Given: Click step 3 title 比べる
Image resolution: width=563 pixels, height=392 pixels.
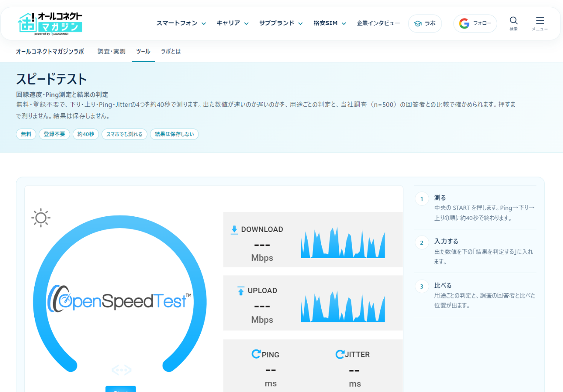Looking at the screenshot, I should (443, 285).
